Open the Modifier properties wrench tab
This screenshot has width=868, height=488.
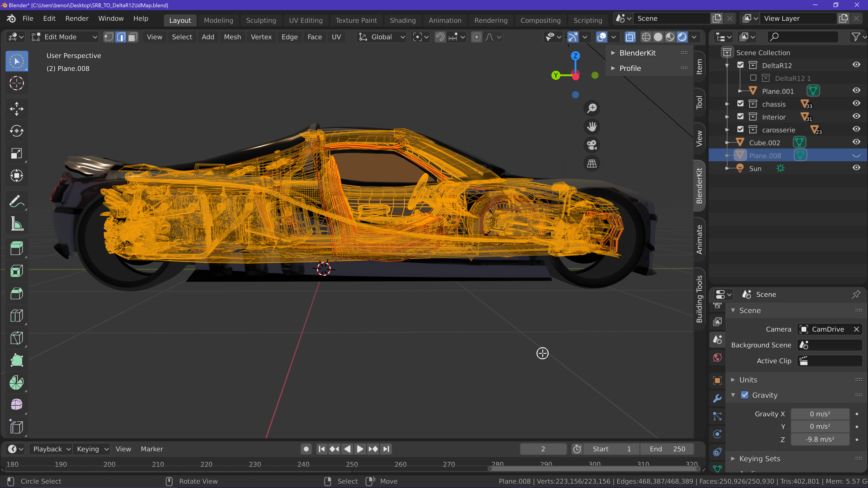[717, 398]
